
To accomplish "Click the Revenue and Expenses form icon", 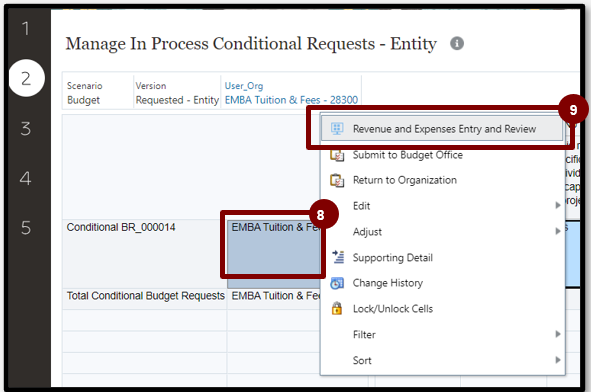I will (337, 129).
